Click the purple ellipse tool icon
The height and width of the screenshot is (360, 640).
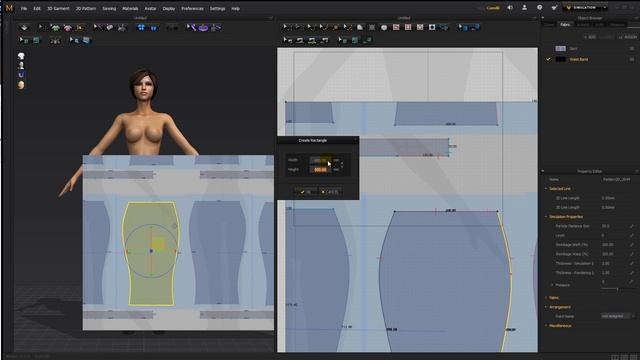[x=203, y=28]
